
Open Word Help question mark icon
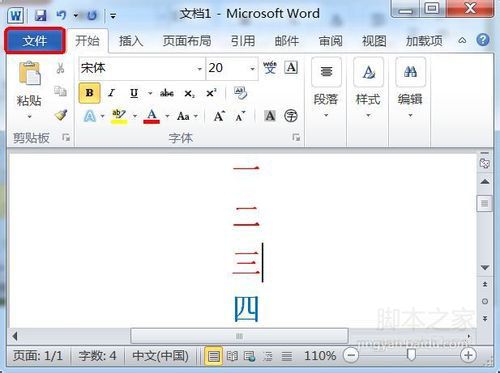pyautogui.click(x=483, y=40)
